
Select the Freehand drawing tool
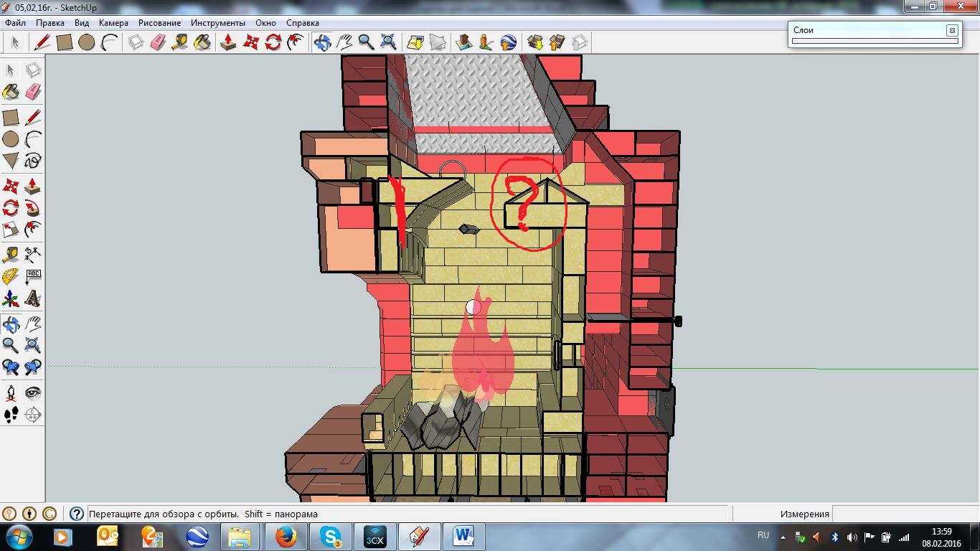[33, 160]
